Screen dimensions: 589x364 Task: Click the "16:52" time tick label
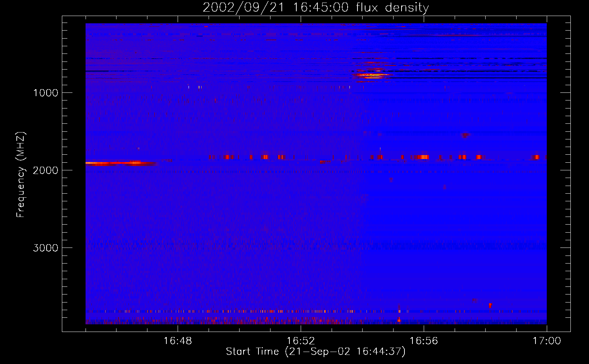301,341
